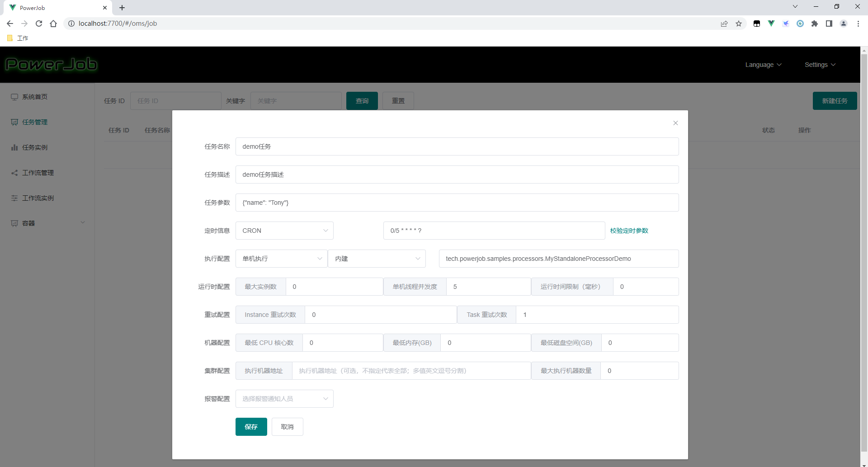The height and width of the screenshot is (467, 868).
Task: Click the 运行时间限制 value field
Action: point(646,287)
